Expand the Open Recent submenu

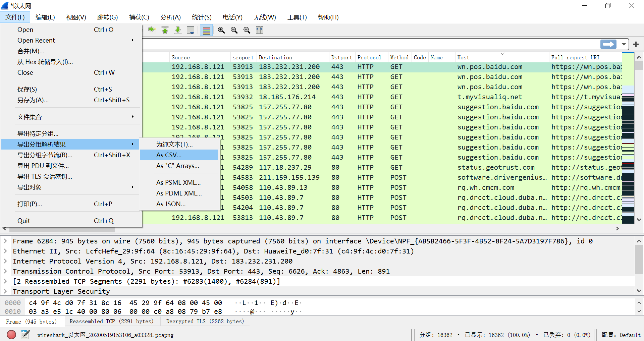tap(70, 40)
